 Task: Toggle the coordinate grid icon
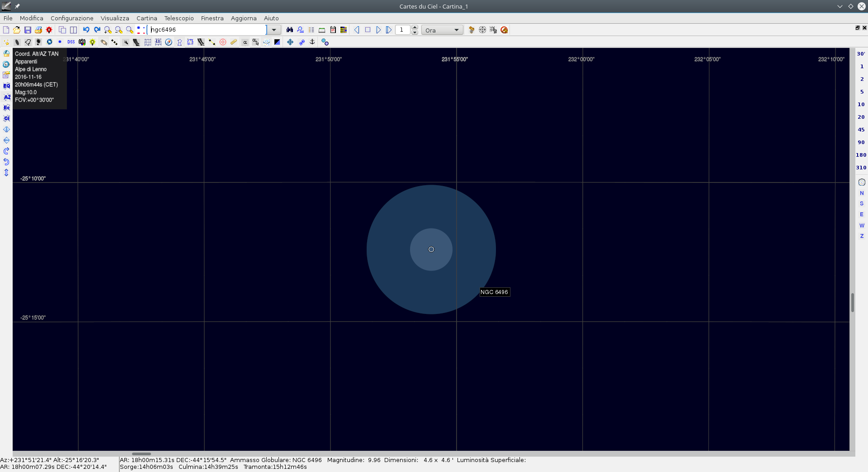coord(147,42)
